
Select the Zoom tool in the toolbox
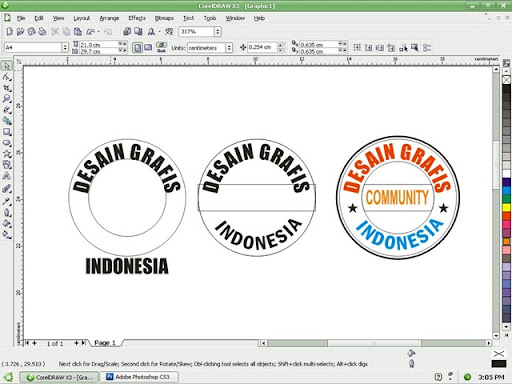(x=7, y=99)
